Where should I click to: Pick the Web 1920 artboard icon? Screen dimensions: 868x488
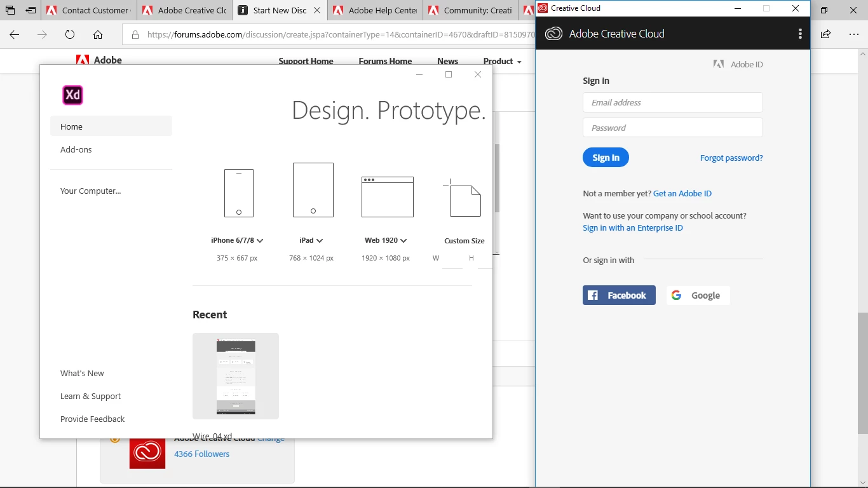[x=388, y=197]
